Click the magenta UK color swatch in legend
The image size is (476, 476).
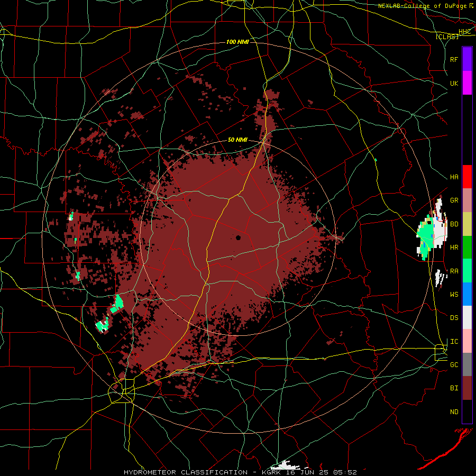467,83
